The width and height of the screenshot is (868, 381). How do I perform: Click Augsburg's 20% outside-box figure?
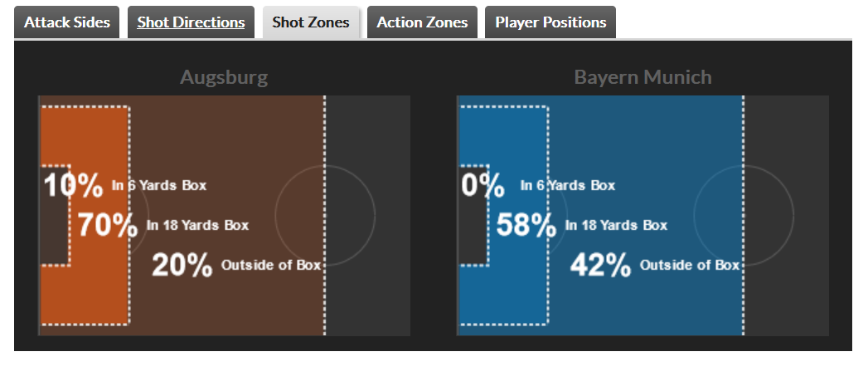click(182, 266)
